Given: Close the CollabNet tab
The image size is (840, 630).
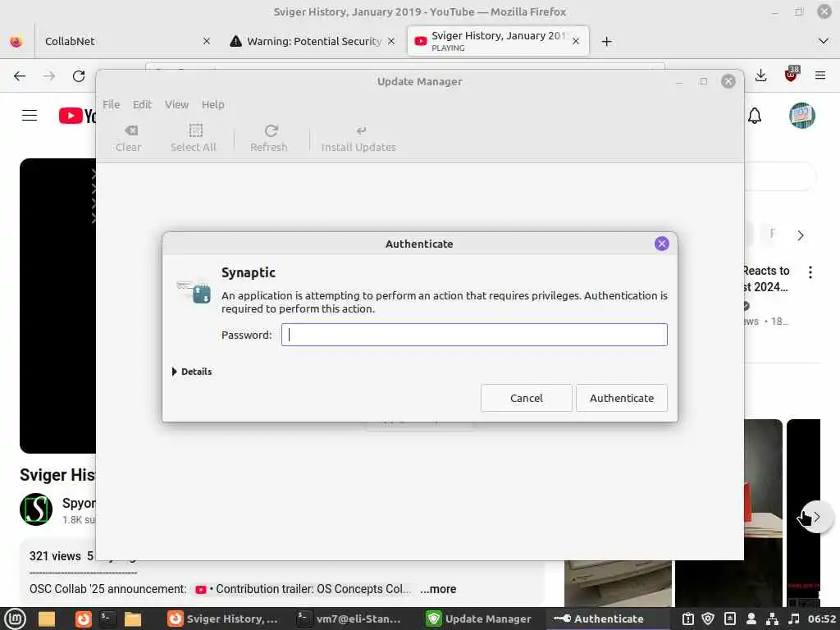Looking at the screenshot, I should tap(207, 41).
